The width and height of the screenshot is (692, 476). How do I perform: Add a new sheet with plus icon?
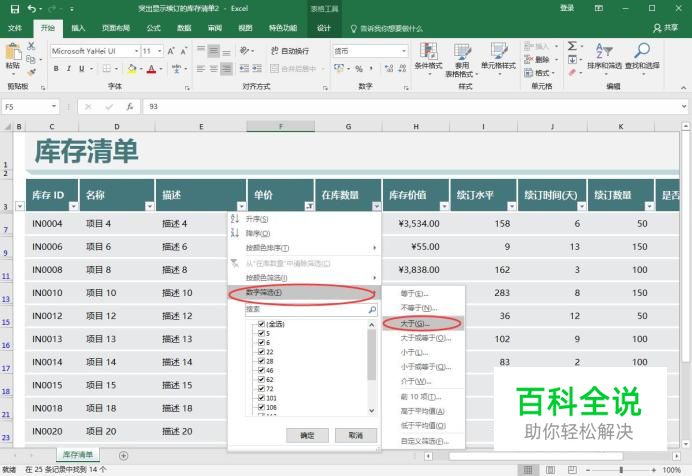124,456
